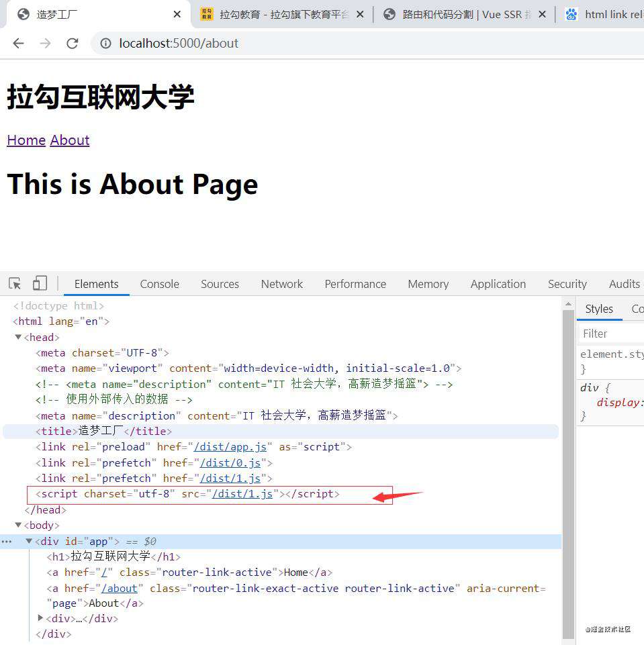
Task: Select the h1 拉勾互联网大学 DOM row
Action: 113,556
